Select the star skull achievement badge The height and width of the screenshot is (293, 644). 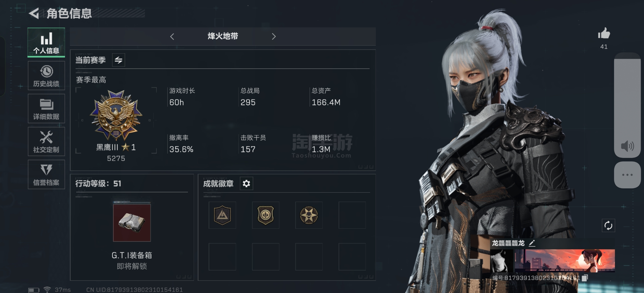point(309,215)
